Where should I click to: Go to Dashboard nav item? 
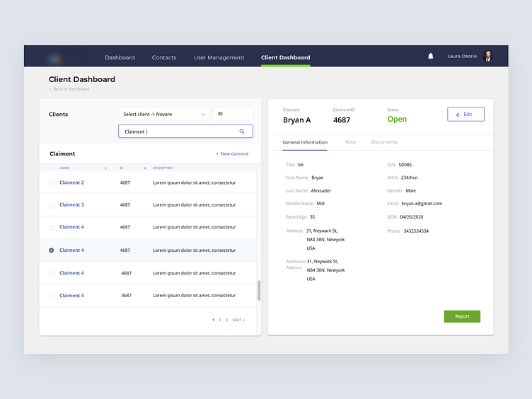tap(120, 57)
